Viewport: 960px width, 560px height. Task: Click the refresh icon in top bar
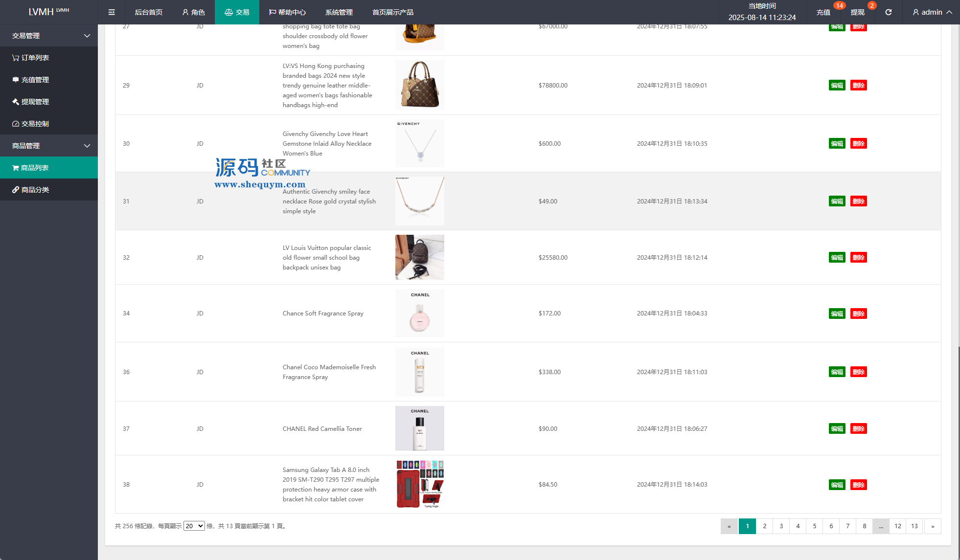pos(888,12)
